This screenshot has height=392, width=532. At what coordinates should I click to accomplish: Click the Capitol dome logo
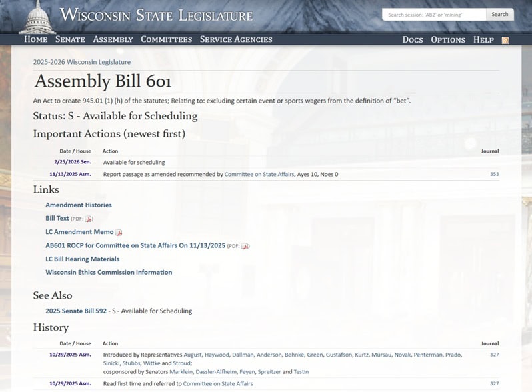pyautogui.click(x=37, y=17)
